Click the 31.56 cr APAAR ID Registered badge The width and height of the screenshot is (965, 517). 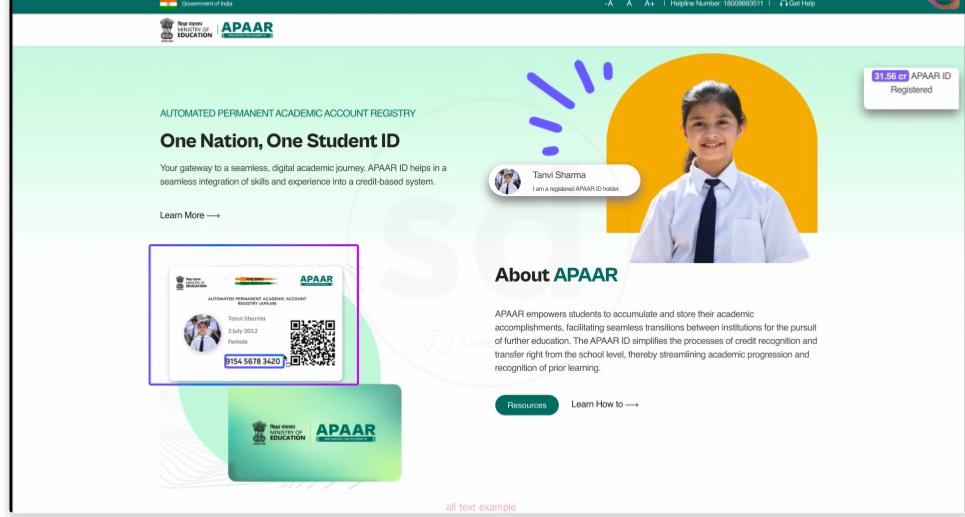point(911,83)
